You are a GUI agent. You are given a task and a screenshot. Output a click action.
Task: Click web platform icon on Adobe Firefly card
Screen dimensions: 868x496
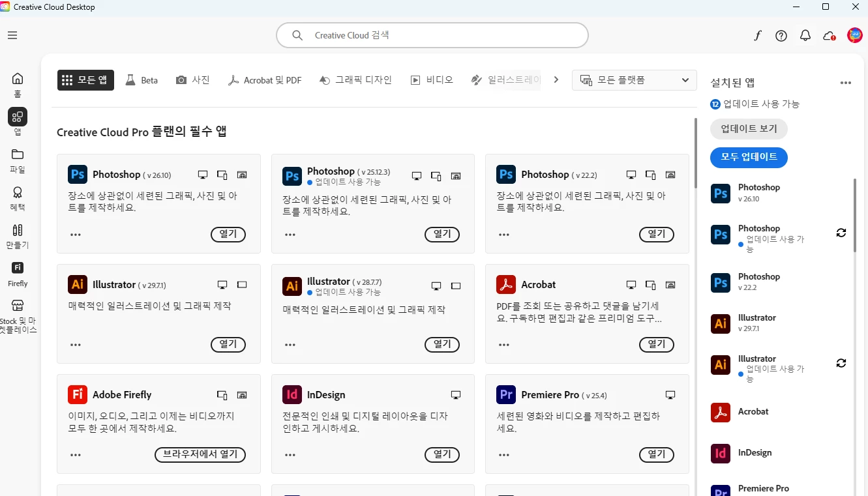click(x=242, y=395)
